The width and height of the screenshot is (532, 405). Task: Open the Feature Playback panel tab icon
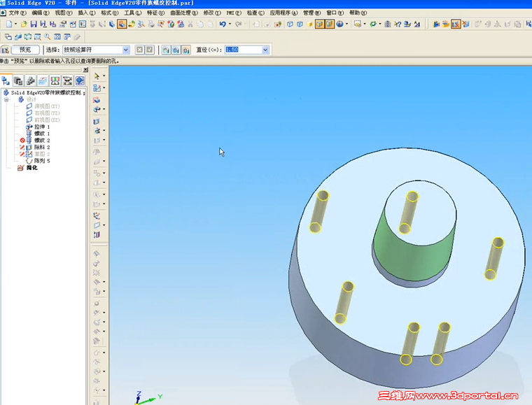coord(67,80)
